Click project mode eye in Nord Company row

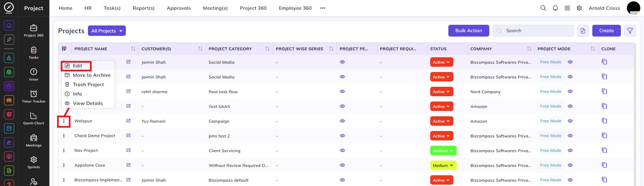point(570,91)
